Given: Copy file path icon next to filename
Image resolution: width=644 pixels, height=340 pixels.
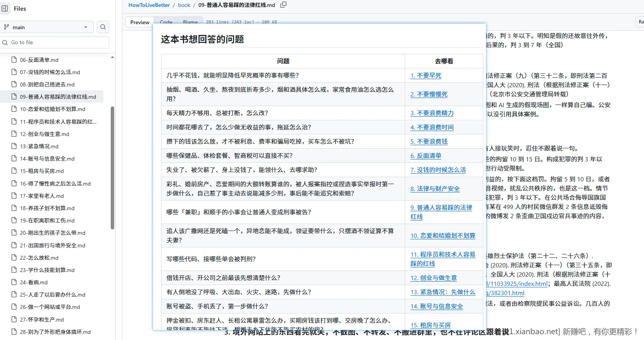Looking at the screenshot, I should pos(283,5).
